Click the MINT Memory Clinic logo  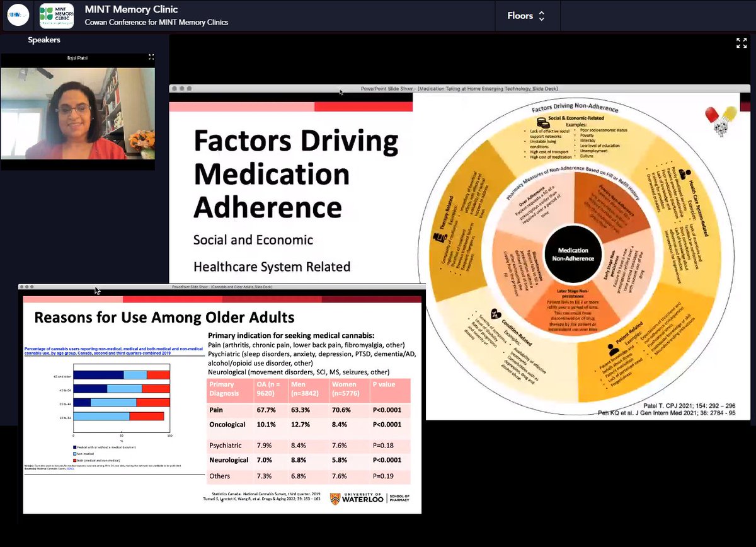tap(55, 15)
